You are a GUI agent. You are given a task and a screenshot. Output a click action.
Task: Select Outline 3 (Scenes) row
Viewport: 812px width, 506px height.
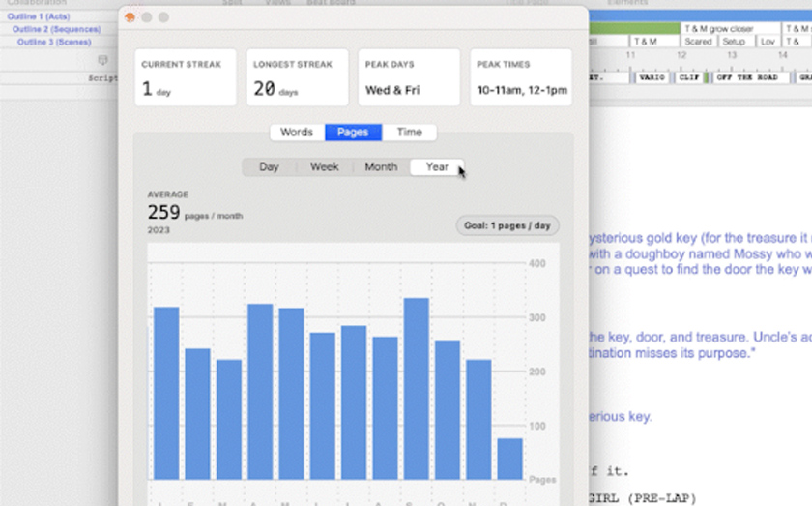pos(53,43)
